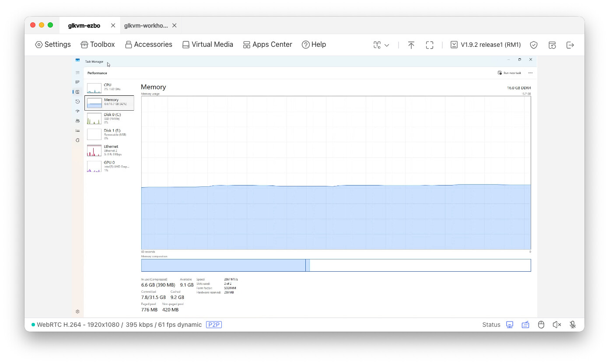The image size is (609, 364).
Task: Open the Help menu
Action: [314, 45]
